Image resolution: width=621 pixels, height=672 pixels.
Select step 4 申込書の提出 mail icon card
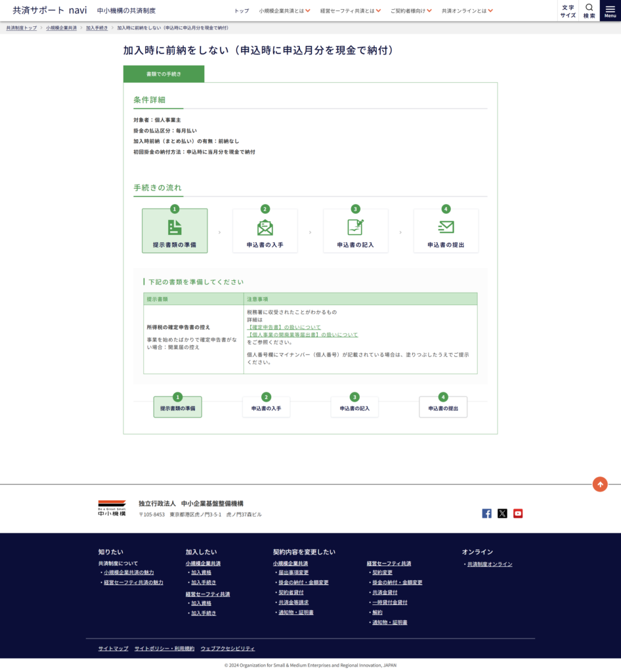(446, 230)
